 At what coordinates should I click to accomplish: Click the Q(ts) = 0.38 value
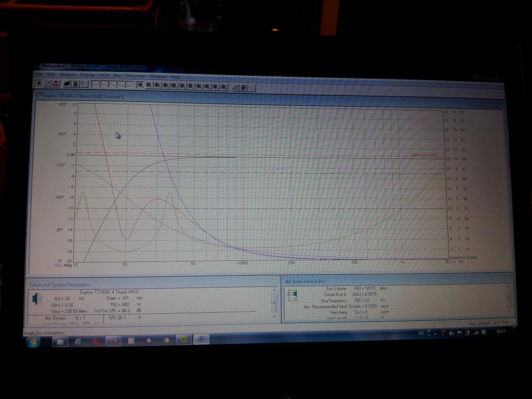62,305
